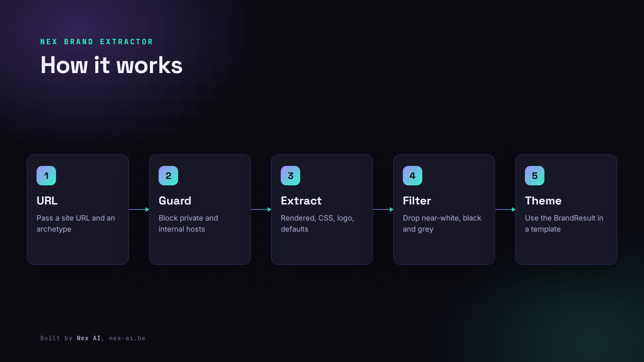Select the URL card heading
Screen dimensions: 644x362
coord(47,201)
